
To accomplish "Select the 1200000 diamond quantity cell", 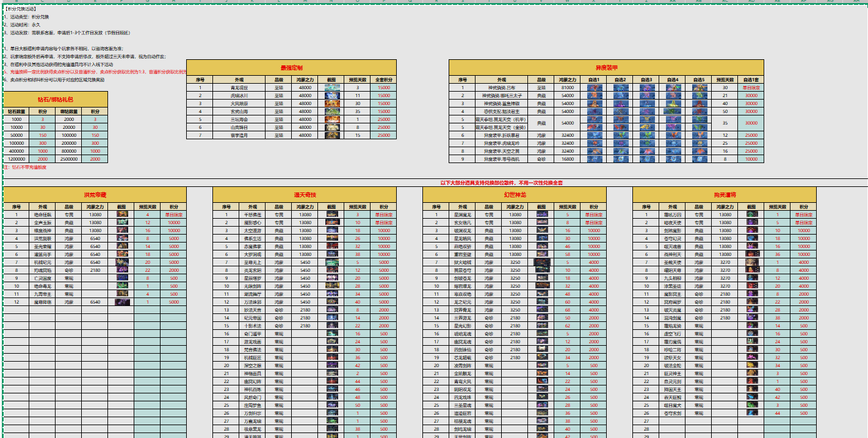I will tap(16, 159).
